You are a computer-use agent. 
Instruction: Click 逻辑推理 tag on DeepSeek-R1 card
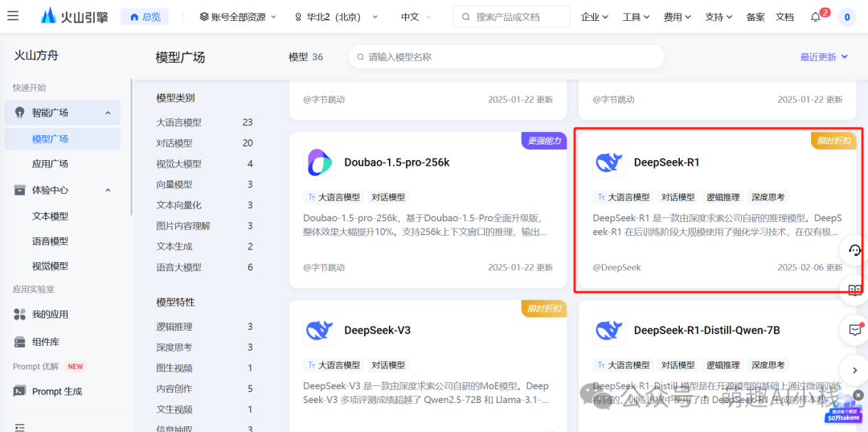point(723,197)
